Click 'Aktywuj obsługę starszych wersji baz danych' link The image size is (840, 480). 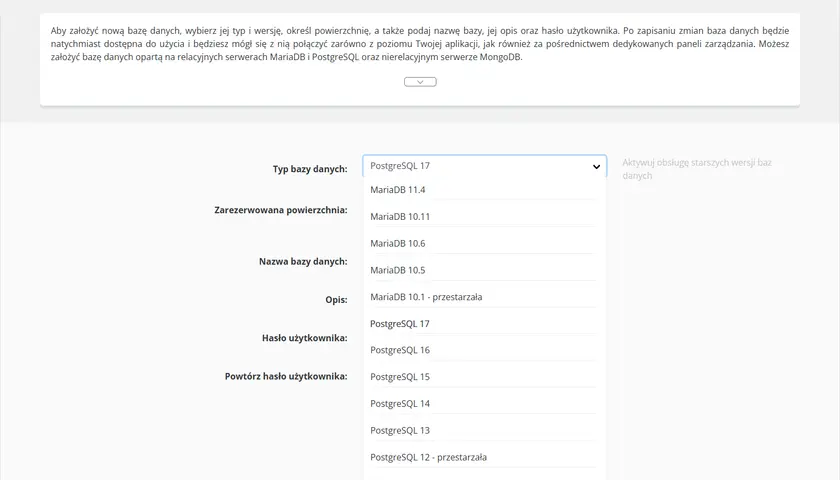pos(696,169)
